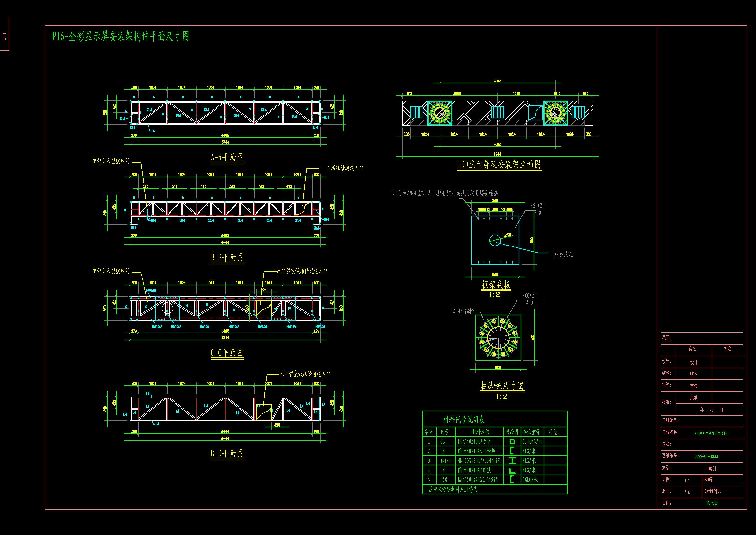Screen dimensions: 756x535
Task: Click the channel steel section symbol in row 5
Action: [x=512, y=479]
